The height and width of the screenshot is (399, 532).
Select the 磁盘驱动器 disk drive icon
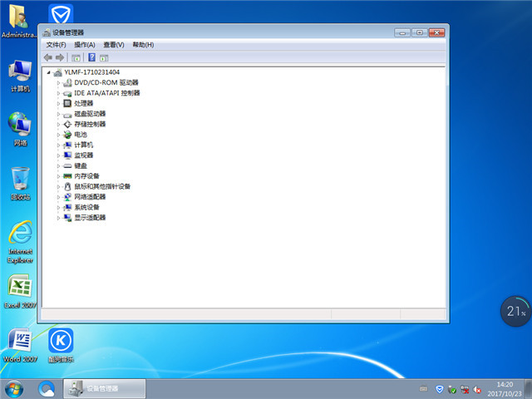tap(67, 114)
